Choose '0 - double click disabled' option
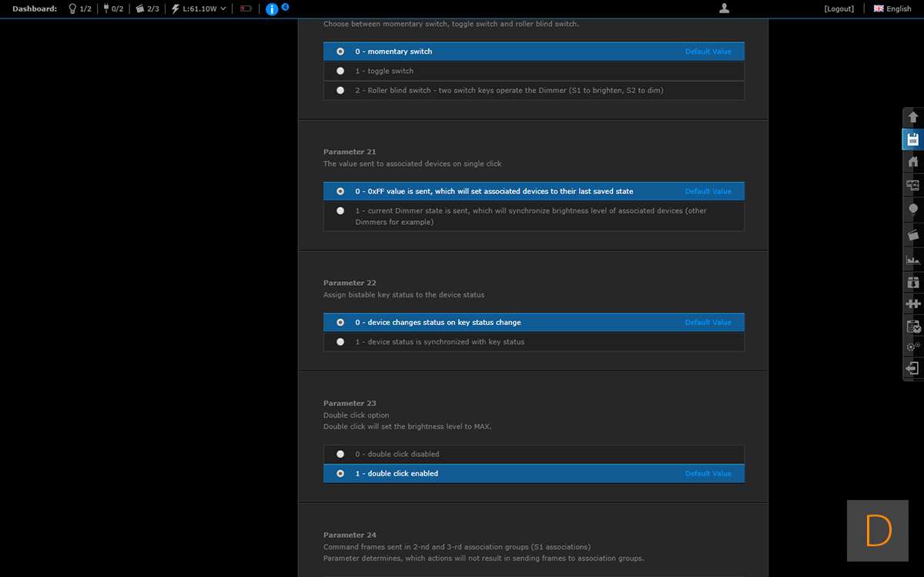This screenshot has height=577, width=924. point(340,454)
